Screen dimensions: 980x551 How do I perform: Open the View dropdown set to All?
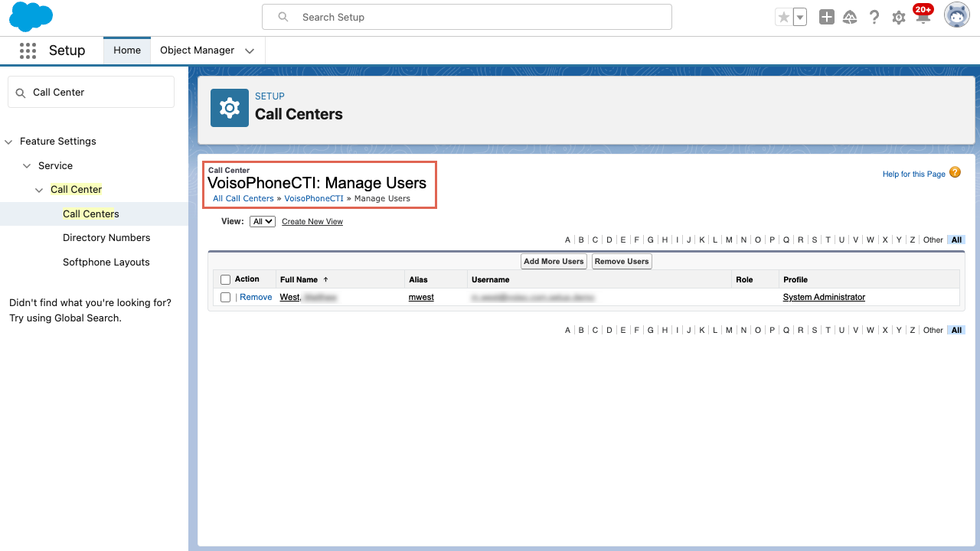click(263, 221)
